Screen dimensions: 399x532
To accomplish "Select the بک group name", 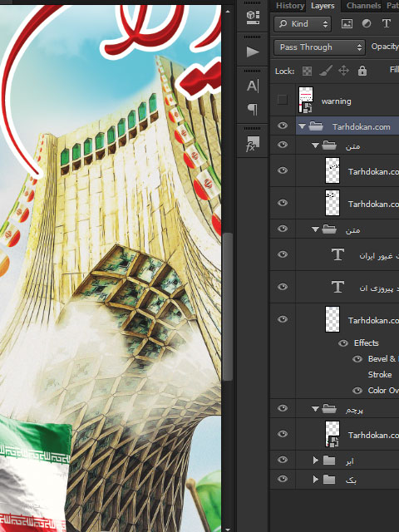I will [351, 480].
